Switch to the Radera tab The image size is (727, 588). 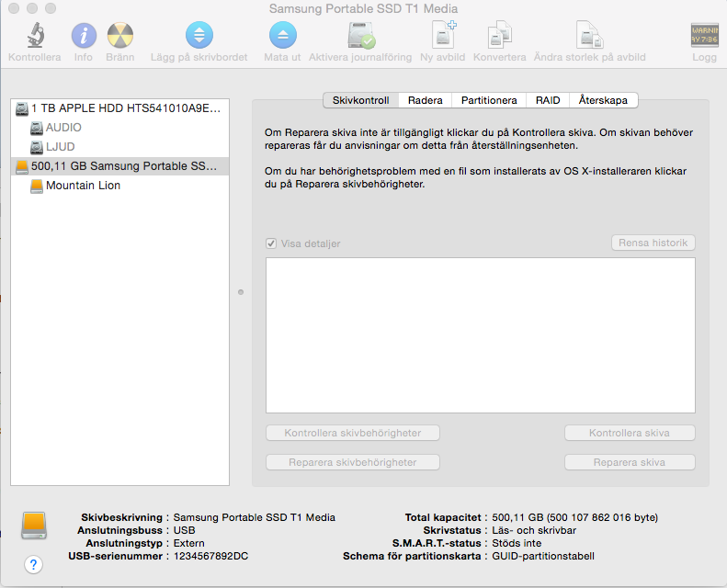[426, 100]
